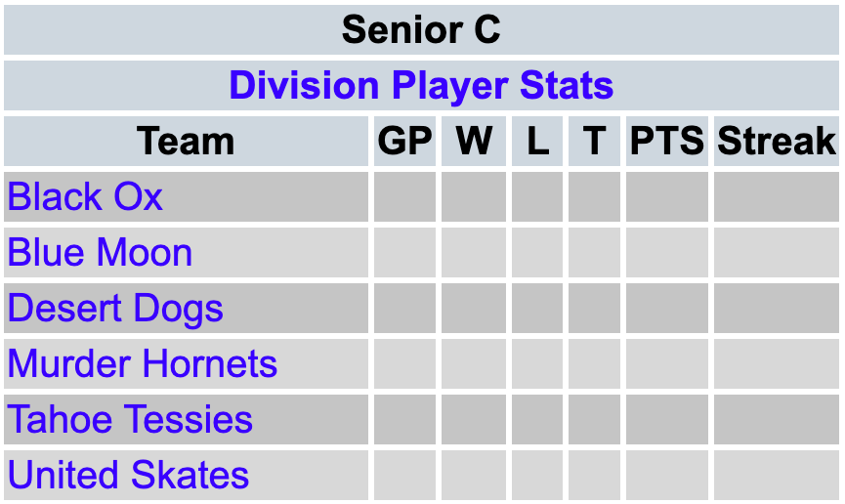Go to the Blue Moon team link

pos(100,253)
